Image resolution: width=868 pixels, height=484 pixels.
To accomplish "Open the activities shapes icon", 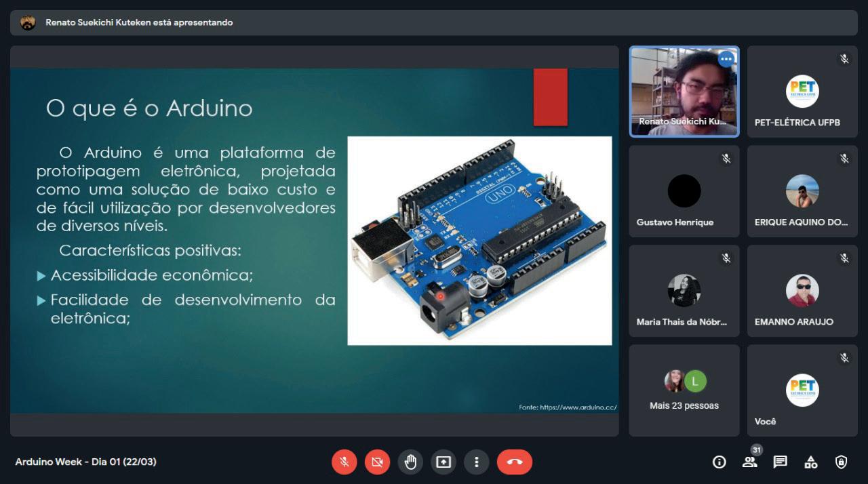I will click(x=811, y=462).
